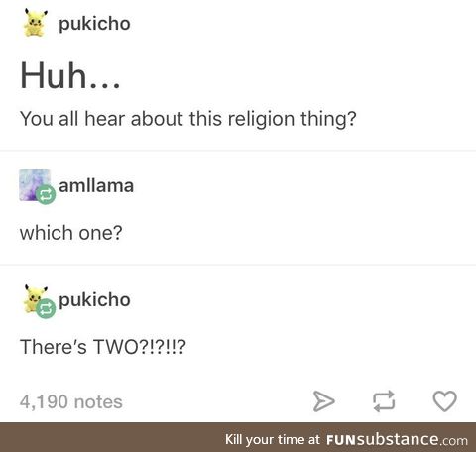Click the "There's TWO?!?!!?" reply text

coord(103,347)
